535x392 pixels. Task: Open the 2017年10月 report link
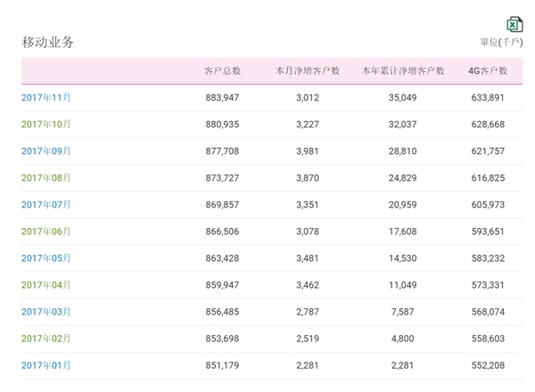(x=46, y=125)
